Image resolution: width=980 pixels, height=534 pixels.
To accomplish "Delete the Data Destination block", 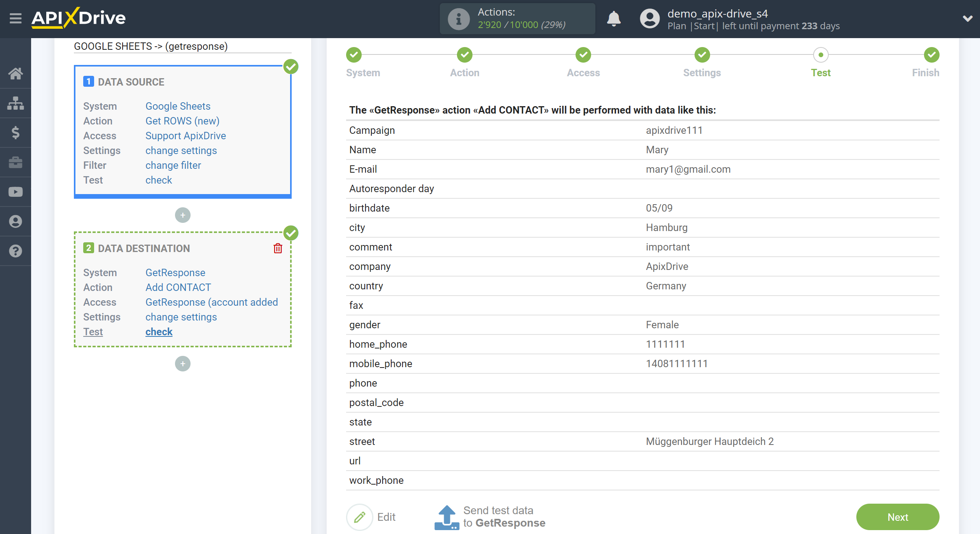I will [278, 248].
